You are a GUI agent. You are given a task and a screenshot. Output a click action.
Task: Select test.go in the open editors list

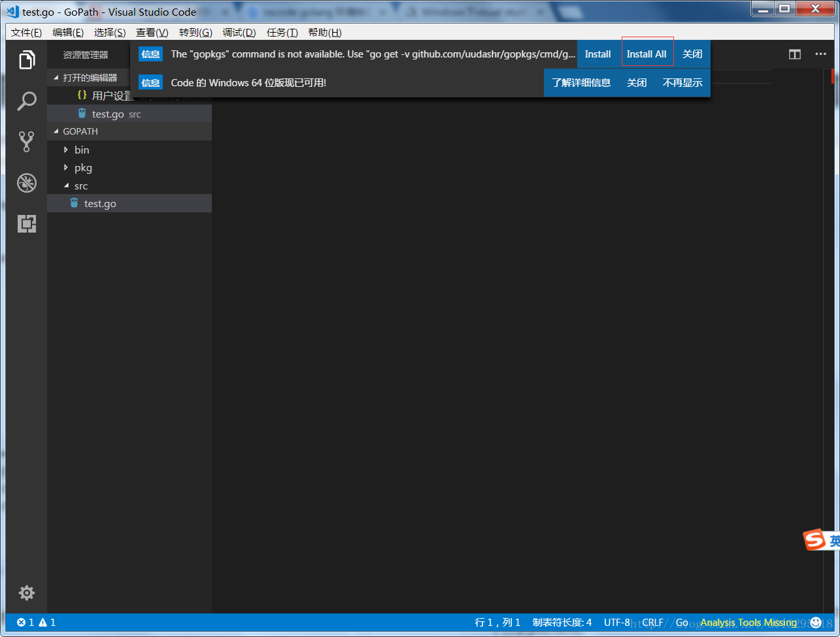point(129,114)
